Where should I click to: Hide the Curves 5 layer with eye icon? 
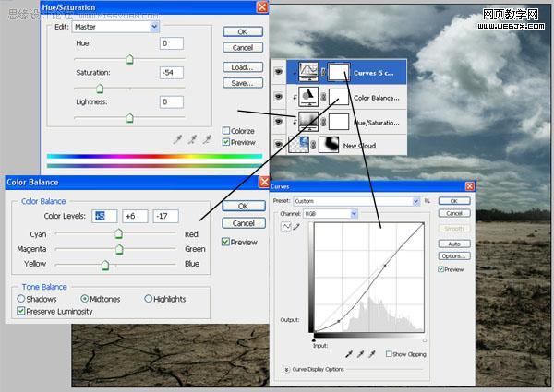coord(279,72)
